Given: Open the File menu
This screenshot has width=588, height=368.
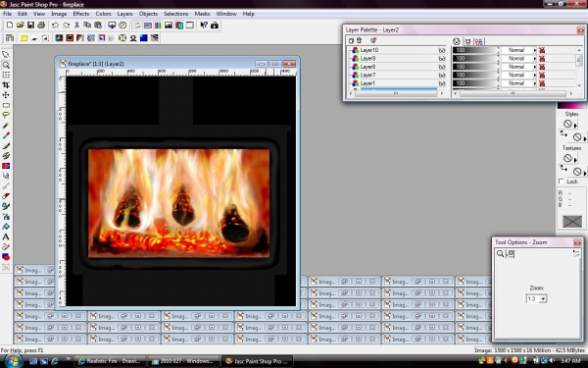Looking at the screenshot, I should [7, 14].
